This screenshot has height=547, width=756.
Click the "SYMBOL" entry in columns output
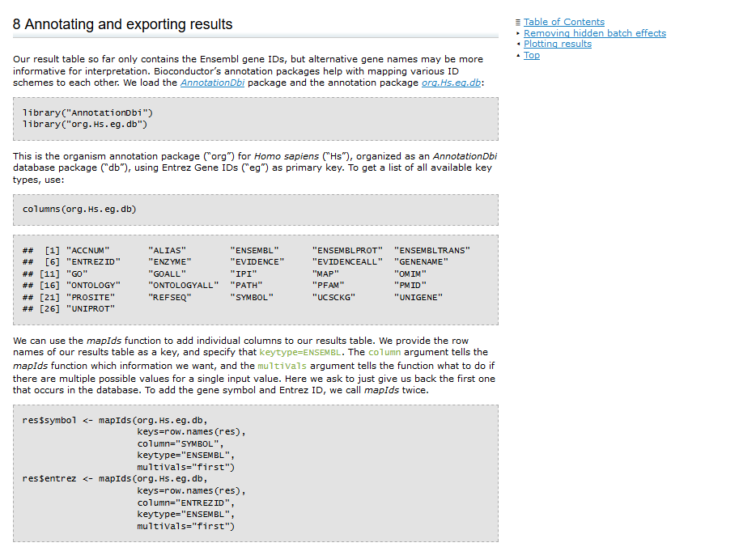(x=251, y=297)
